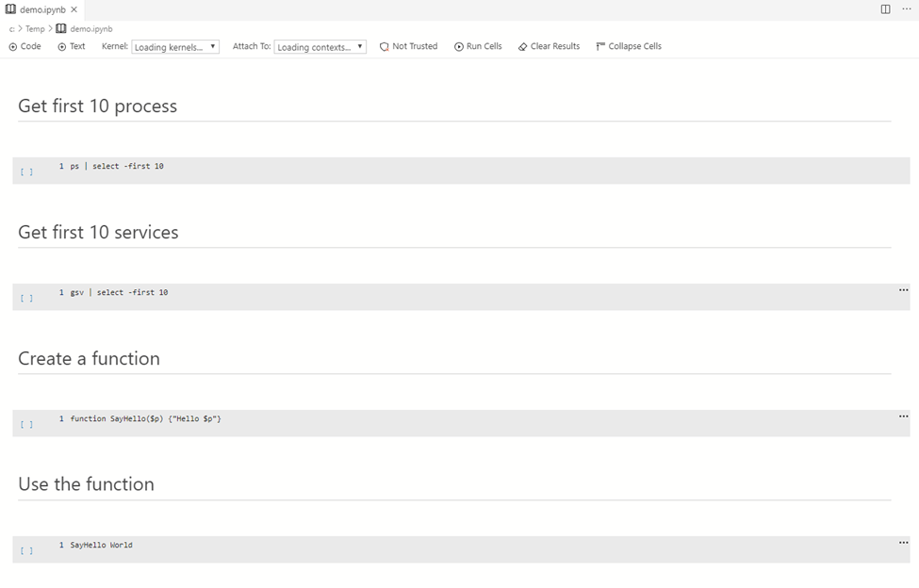Open the Attach To contexts dropdown
919x588 pixels.
pyautogui.click(x=320, y=47)
